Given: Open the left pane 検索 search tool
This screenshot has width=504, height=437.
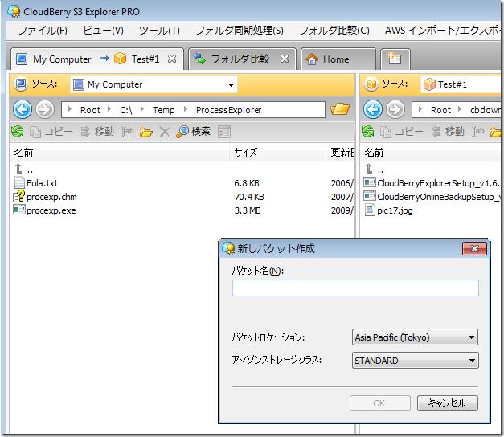Looking at the screenshot, I should (x=193, y=132).
